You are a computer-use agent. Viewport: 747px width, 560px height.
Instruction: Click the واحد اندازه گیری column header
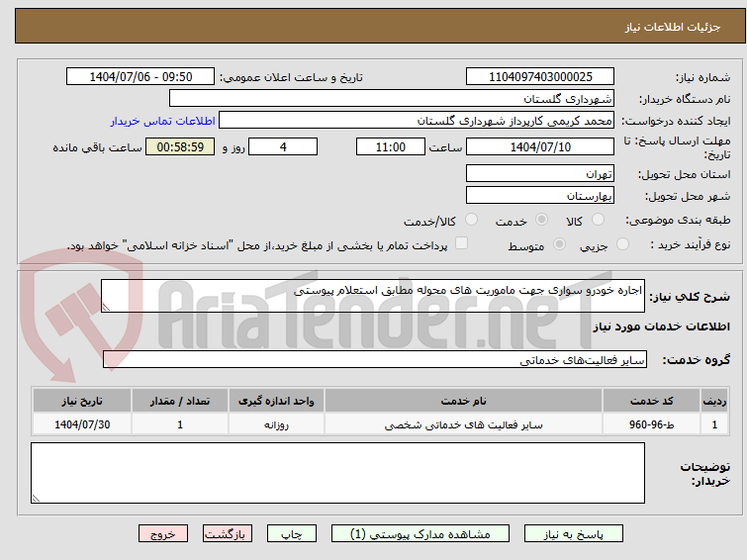click(x=276, y=401)
